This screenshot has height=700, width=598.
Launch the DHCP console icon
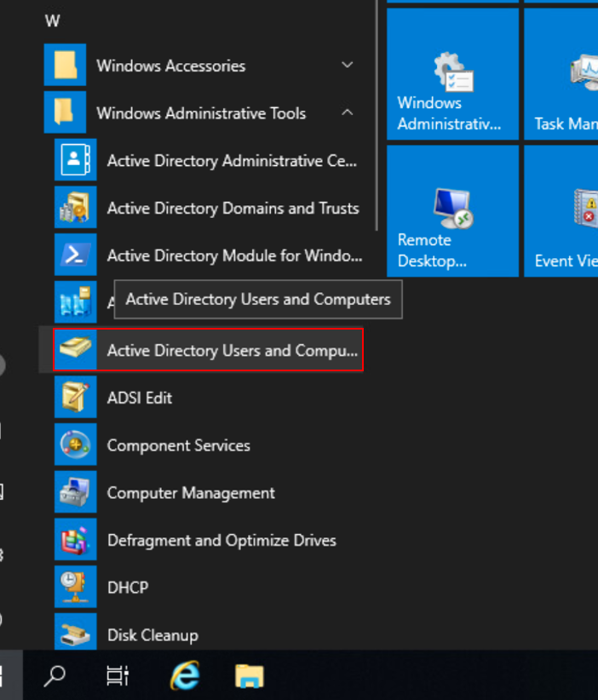(75, 588)
